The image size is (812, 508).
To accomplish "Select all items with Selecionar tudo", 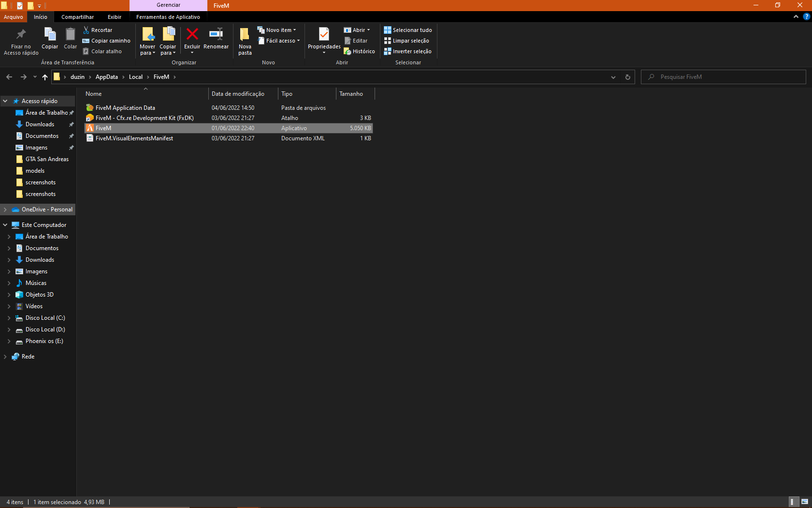I will tap(407, 30).
